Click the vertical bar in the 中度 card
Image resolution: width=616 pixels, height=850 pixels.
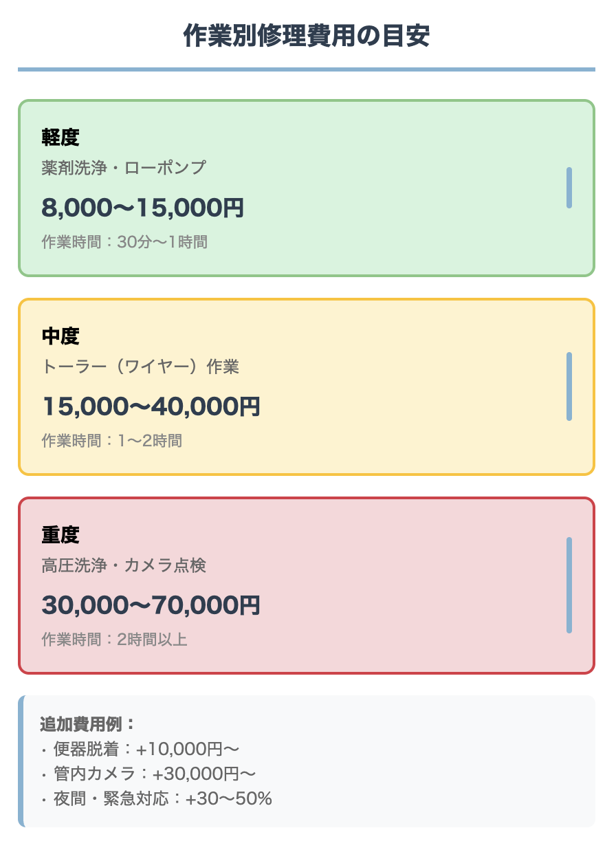(x=569, y=386)
